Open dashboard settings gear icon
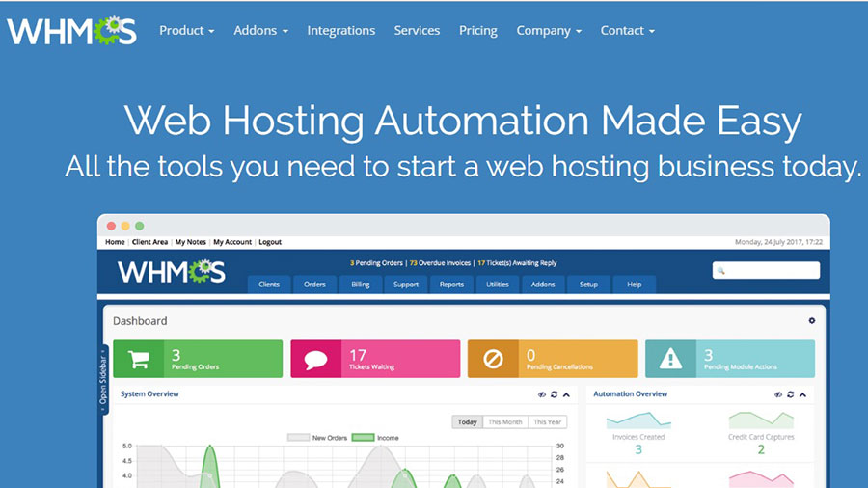The width and height of the screenshot is (868, 488). 811,320
